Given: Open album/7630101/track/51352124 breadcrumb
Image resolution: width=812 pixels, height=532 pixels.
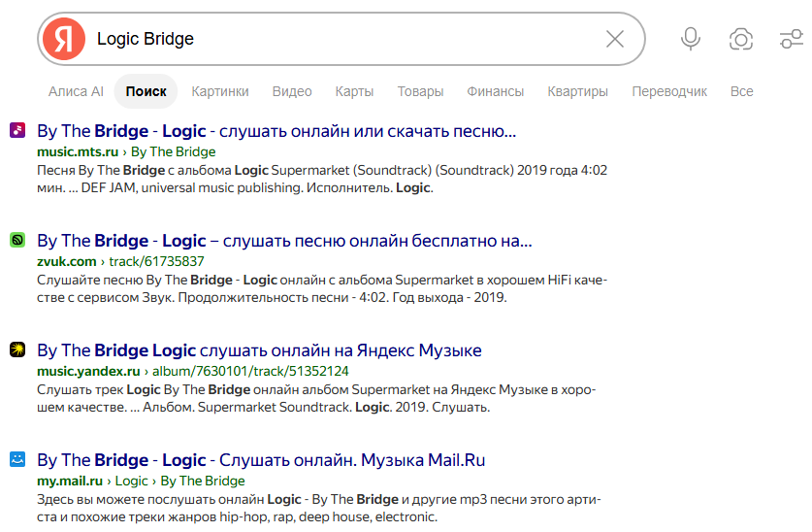Looking at the screenshot, I should pyautogui.click(x=250, y=372).
